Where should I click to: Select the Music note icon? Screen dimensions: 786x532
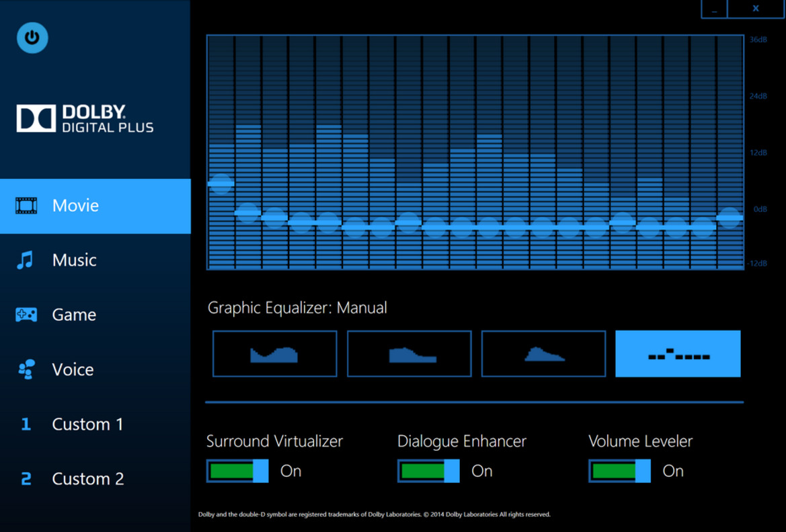[26, 260]
